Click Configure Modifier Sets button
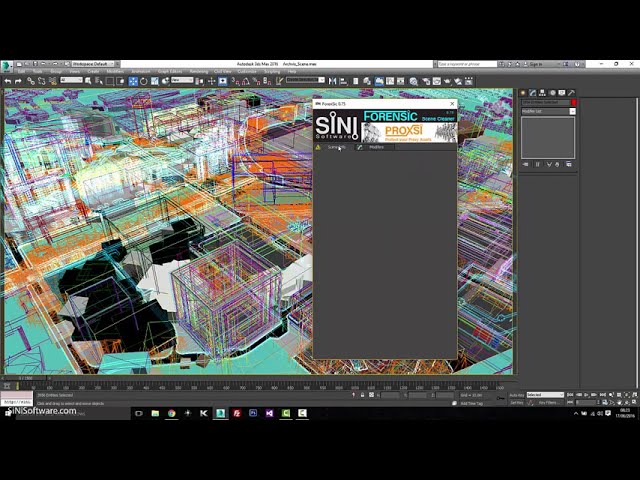640x480 pixels. [x=569, y=164]
